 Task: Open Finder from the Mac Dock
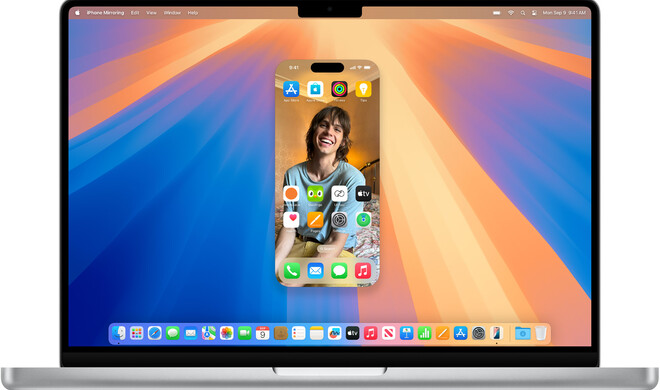[118, 333]
